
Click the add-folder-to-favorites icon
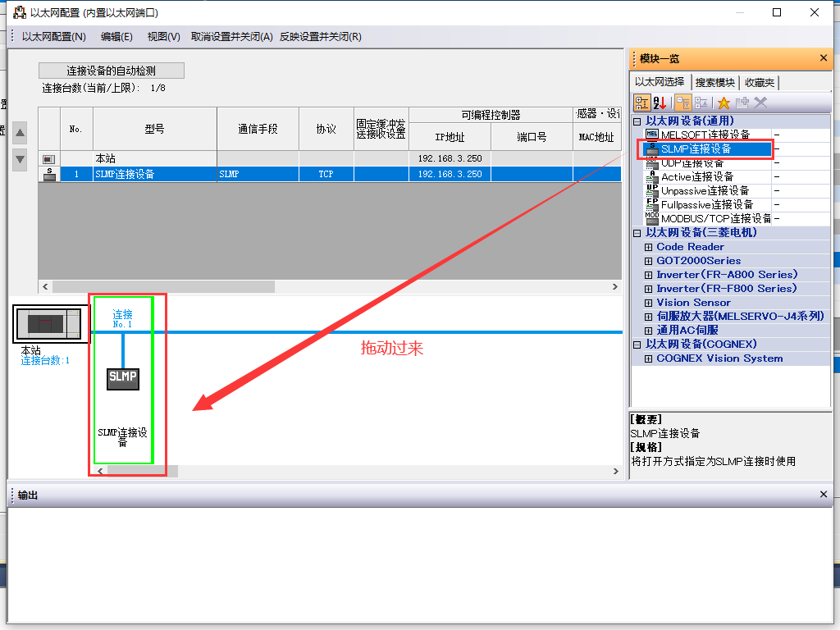click(x=742, y=103)
